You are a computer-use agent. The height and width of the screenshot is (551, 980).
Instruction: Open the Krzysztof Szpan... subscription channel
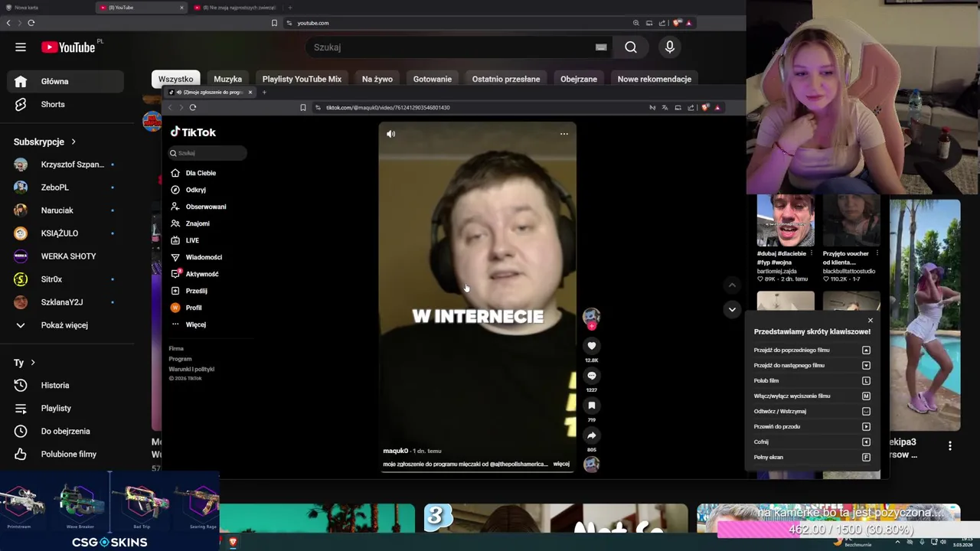point(66,165)
